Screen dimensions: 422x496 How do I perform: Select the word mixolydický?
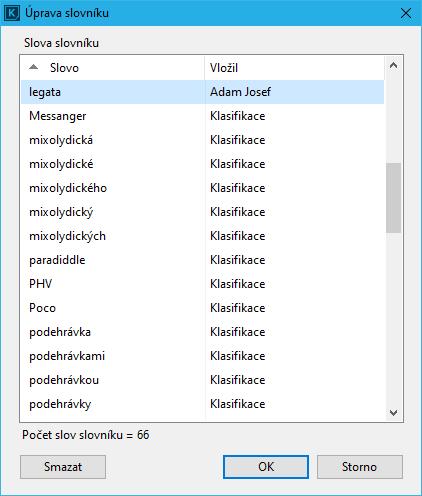(x=61, y=212)
